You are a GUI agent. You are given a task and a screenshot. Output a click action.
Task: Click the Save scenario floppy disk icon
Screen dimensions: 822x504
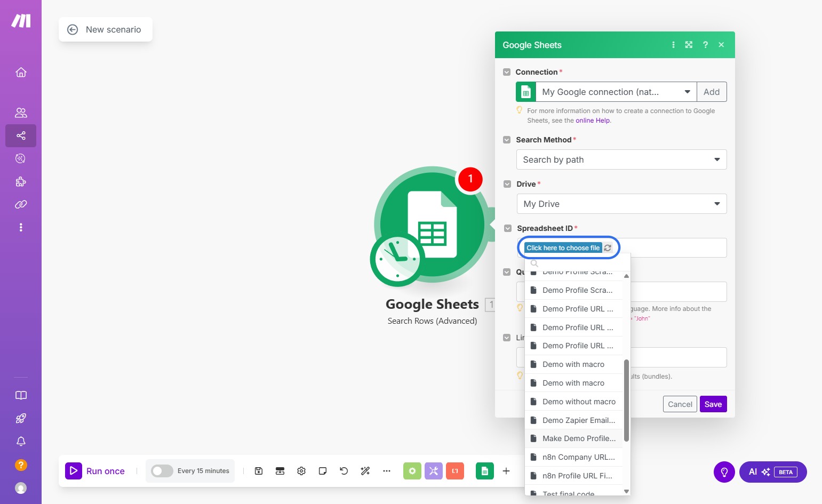(259, 471)
